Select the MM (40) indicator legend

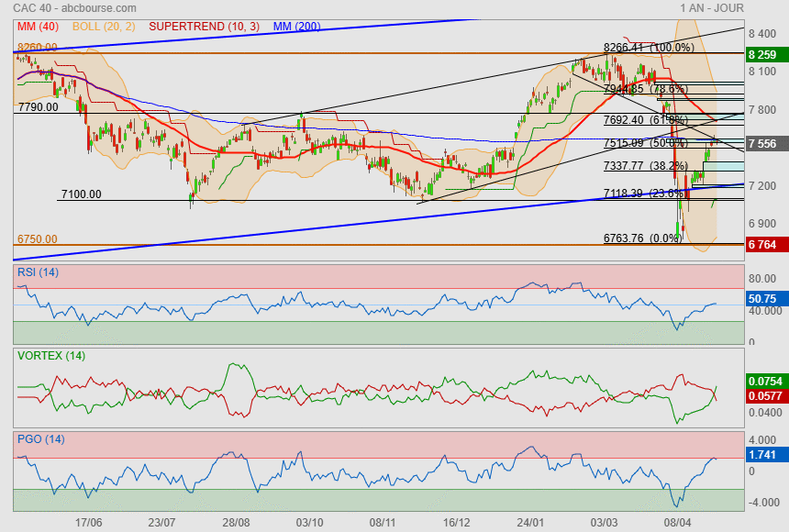pos(39,27)
